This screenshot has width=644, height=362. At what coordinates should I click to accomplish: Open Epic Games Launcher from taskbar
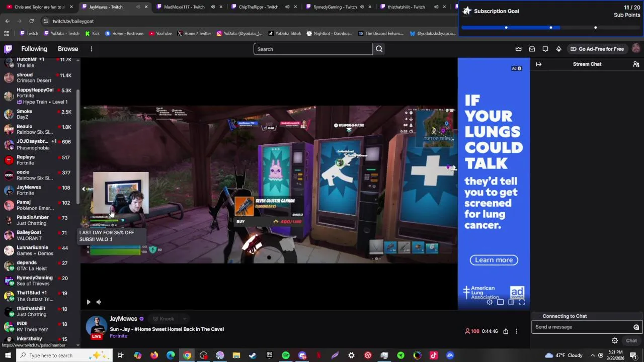click(x=269, y=355)
